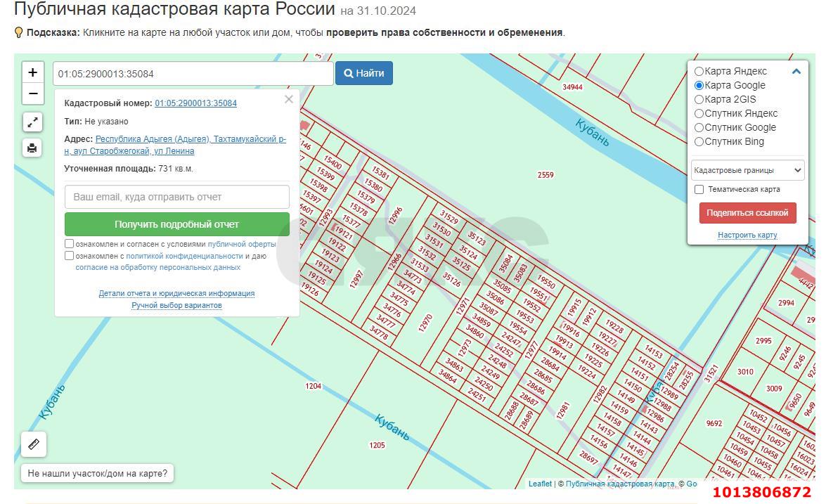Click the zoom in plus icon
This screenshot has width=826, height=504.
(32, 72)
